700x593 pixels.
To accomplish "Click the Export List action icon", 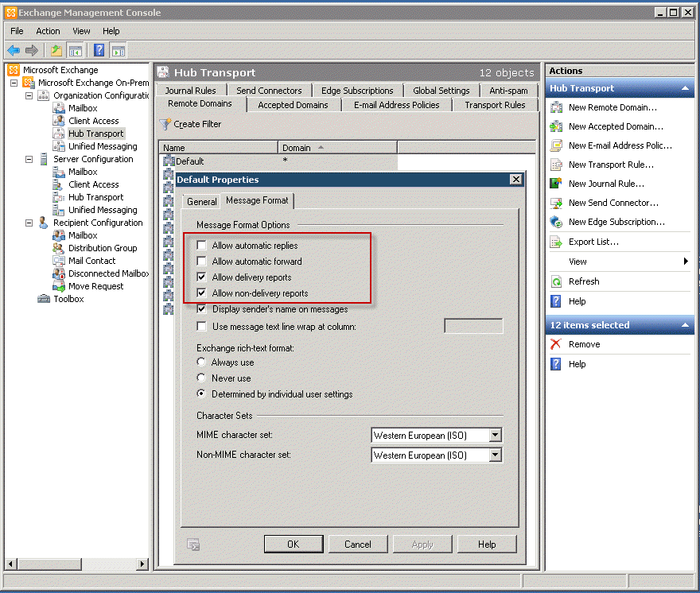I will click(556, 242).
